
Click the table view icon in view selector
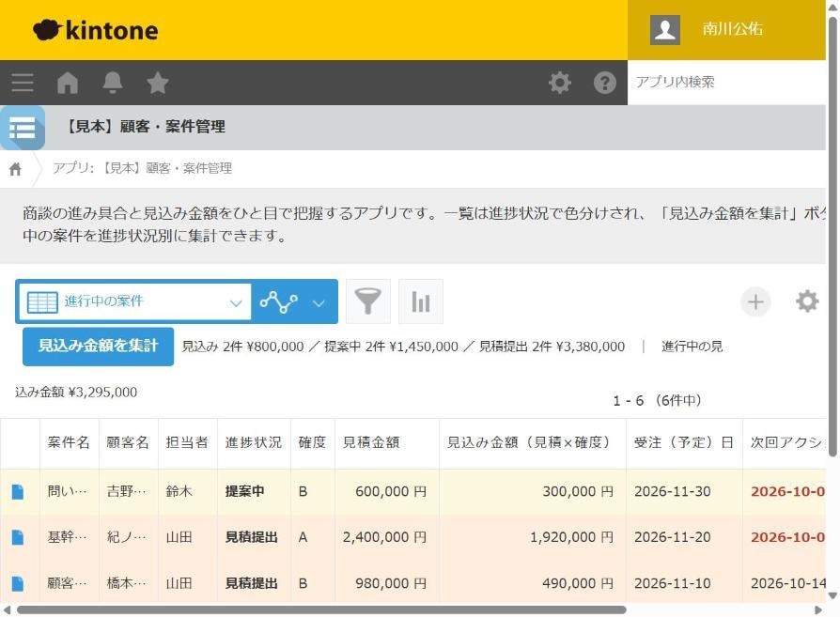(x=42, y=302)
